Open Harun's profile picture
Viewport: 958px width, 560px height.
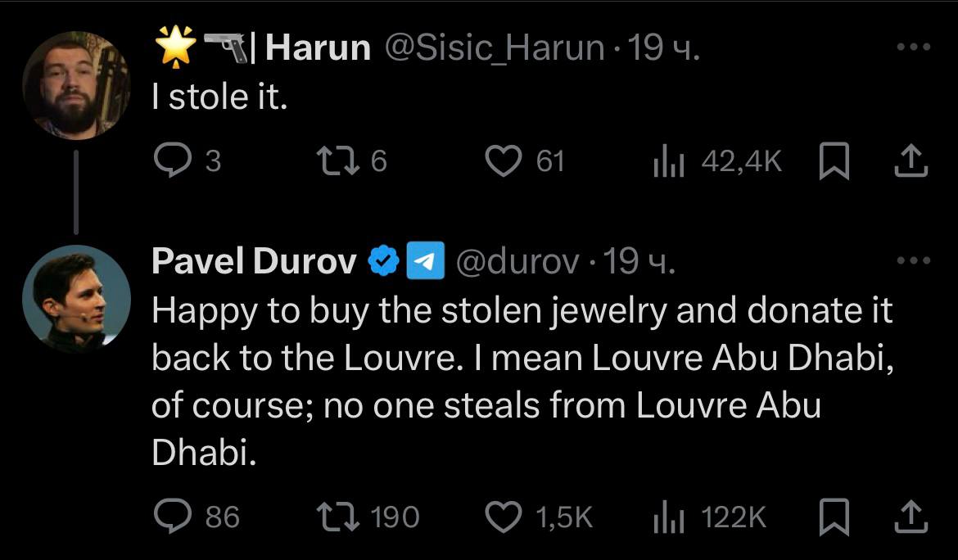pos(75,85)
